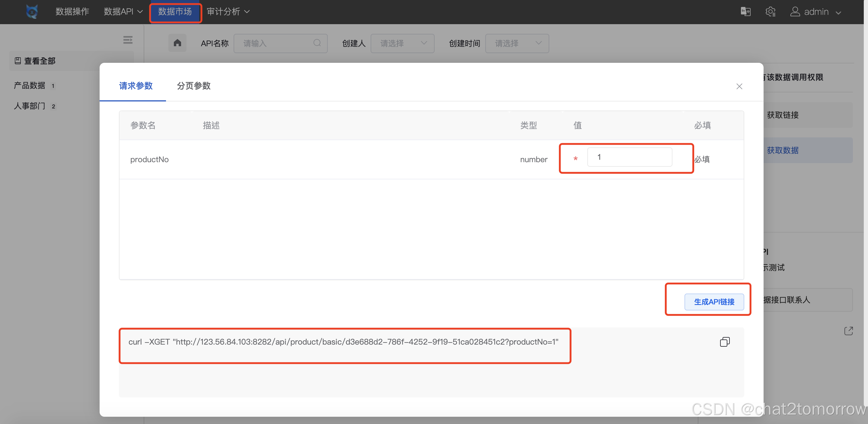Collapse the sidebar with hamburger icon

point(128,40)
